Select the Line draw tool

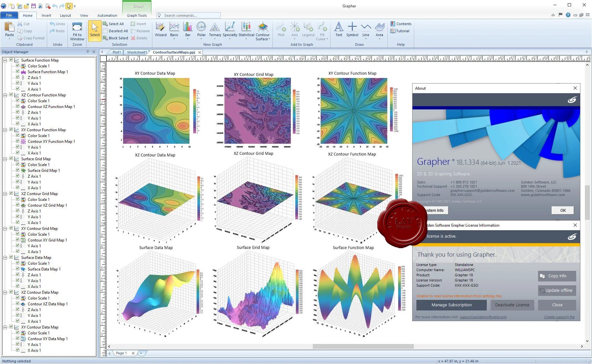tap(366, 29)
